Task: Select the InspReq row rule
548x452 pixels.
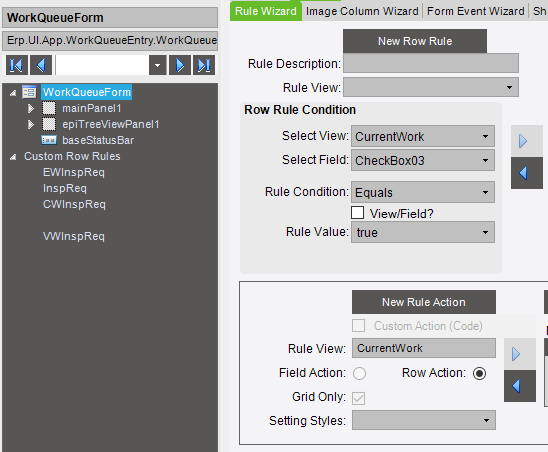Action: (x=65, y=188)
